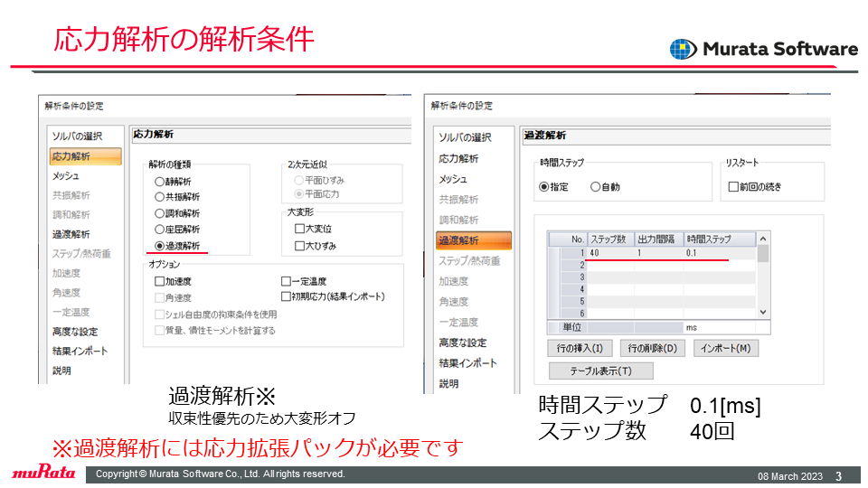
Task: Click the インポート(M) button
Action: click(x=726, y=349)
